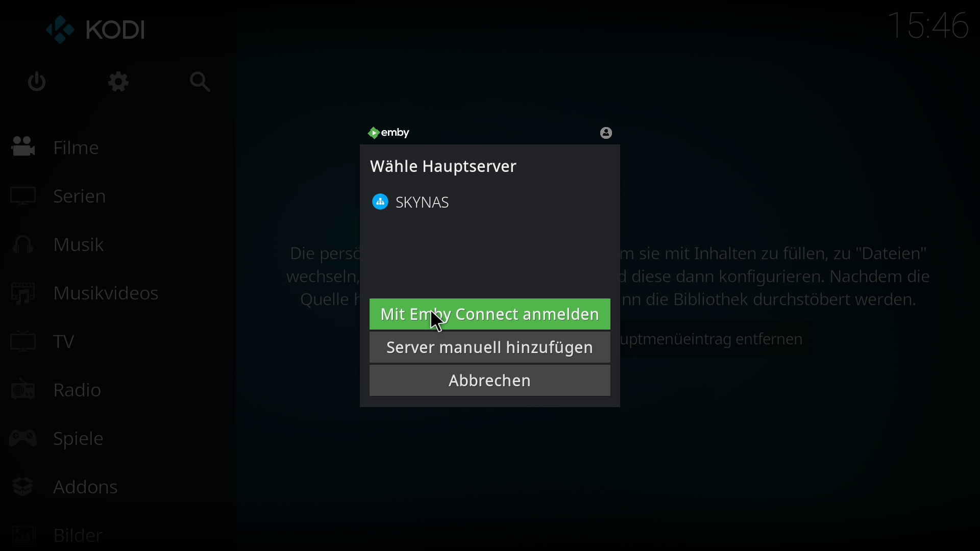Click the Spiele gamepad icon
Screen dimensions: 980x551
23,438
